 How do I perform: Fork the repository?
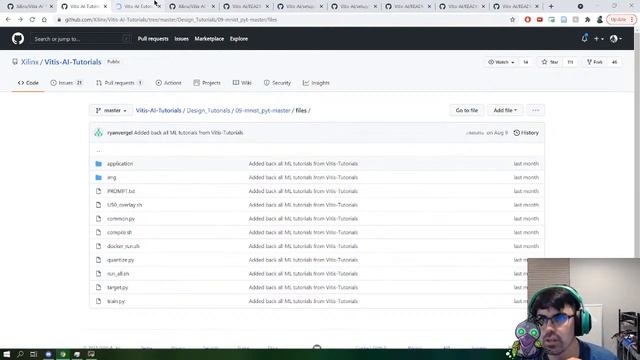[595, 62]
